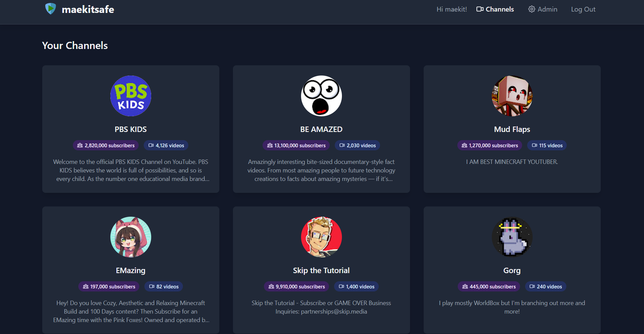Click I AM BEST MINECRAFT YOUTUBER text

coord(512,162)
